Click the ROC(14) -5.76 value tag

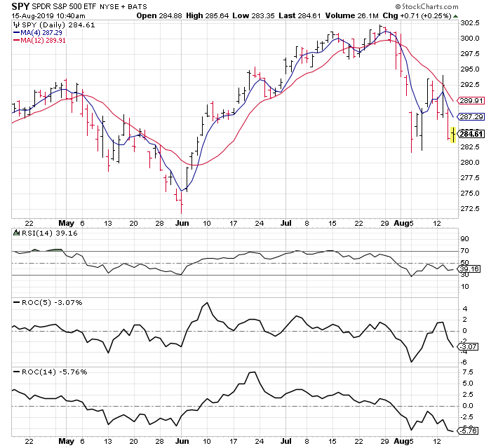(469, 430)
